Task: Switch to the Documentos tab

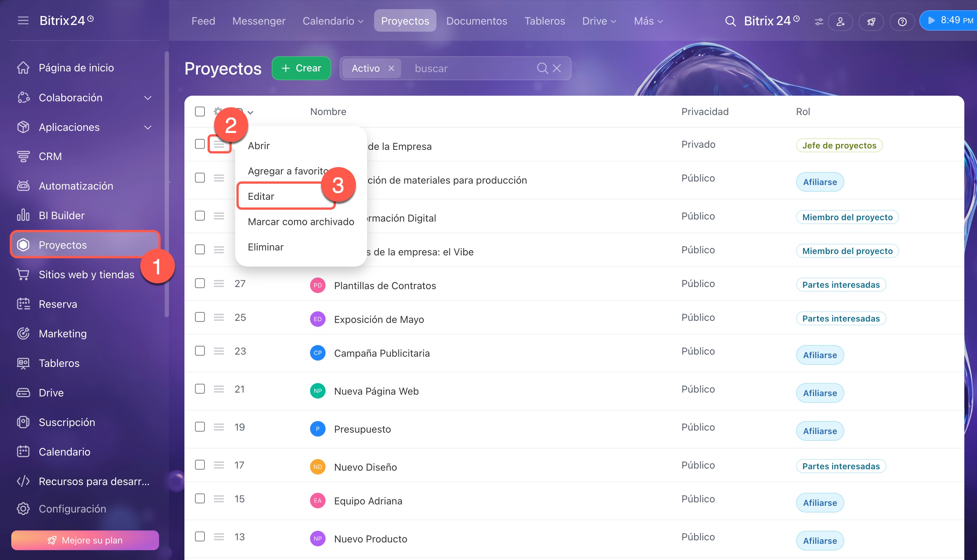Action: 477,21
